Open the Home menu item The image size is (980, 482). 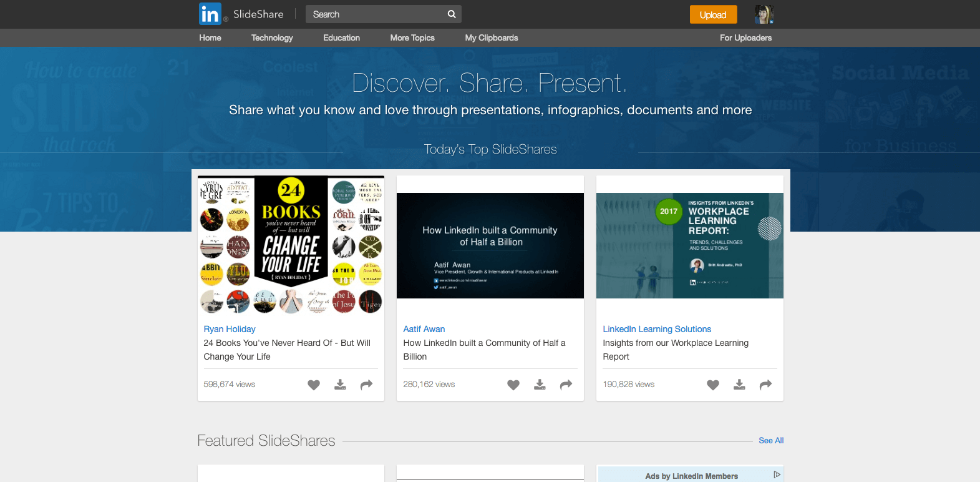point(210,38)
